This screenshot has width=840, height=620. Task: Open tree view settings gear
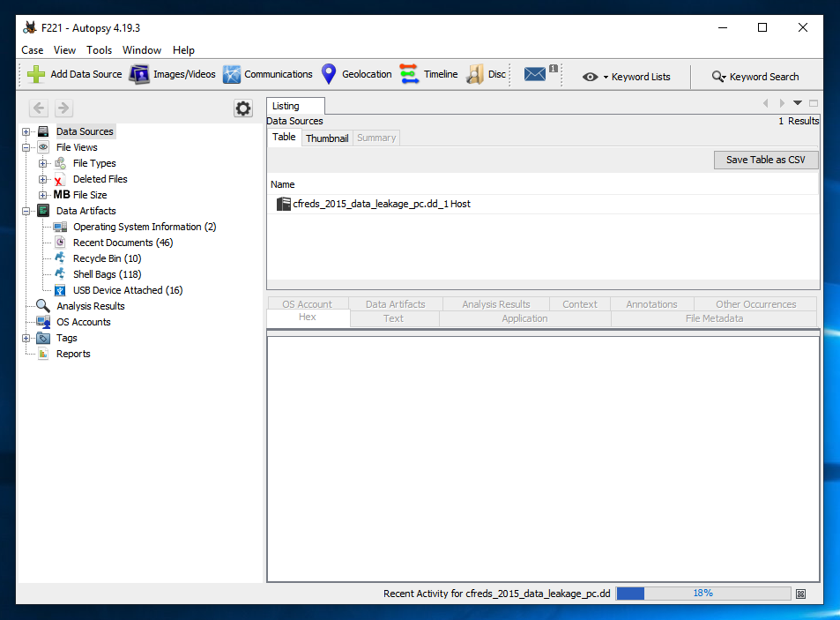pos(243,108)
